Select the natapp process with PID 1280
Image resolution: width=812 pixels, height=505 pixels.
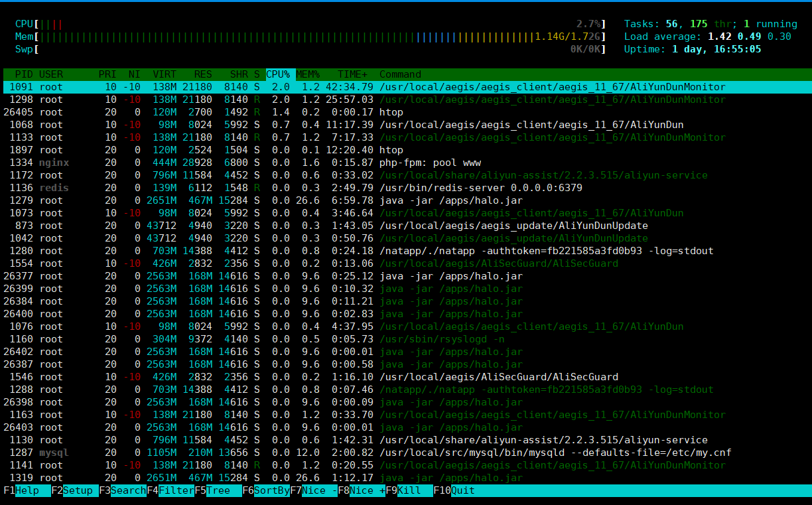pos(406,251)
